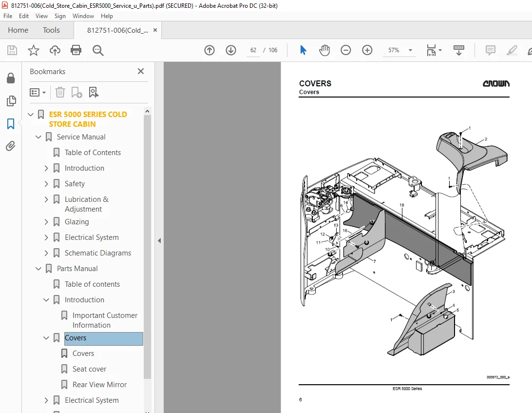Viewport: 532px width, 413px height.
Task: Expand Glazing bookmark
Action: tap(46, 222)
